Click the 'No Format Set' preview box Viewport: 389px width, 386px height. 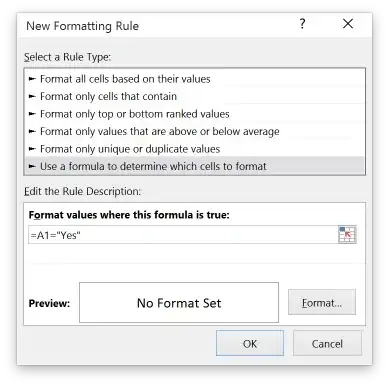tap(179, 303)
